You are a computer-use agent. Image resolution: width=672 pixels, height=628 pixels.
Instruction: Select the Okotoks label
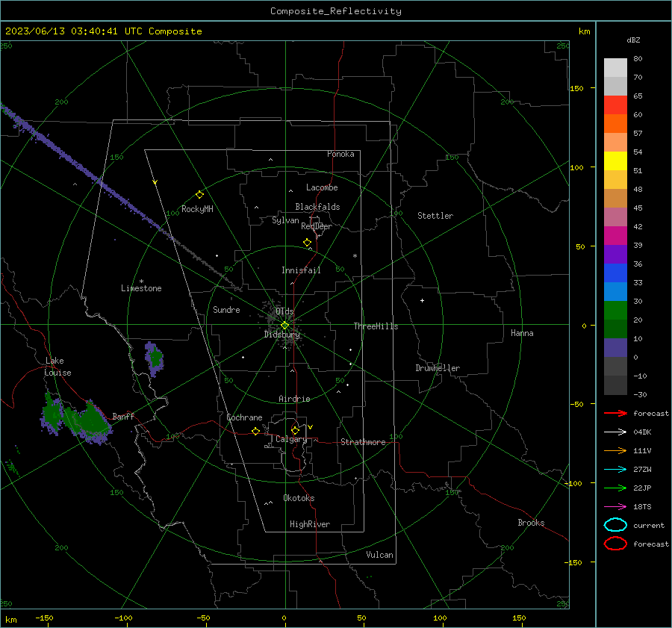299,498
